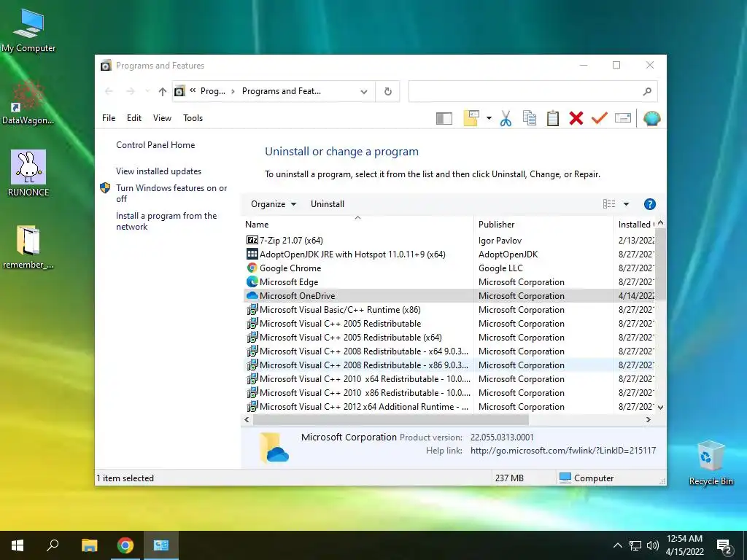This screenshot has height=560, width=747.
Task: Go back with the Back arrow
Action: (x=109, y=91)
